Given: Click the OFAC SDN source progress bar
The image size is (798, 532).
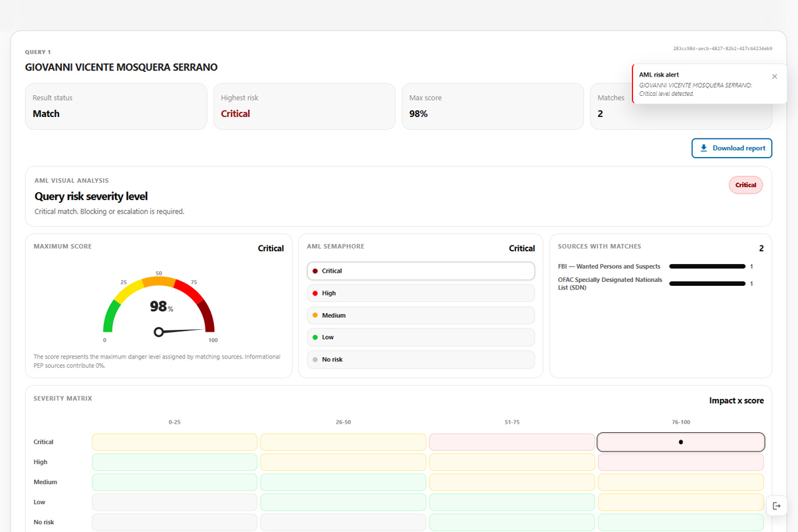Looking at the screenshot, I should (x=707, y=283).
